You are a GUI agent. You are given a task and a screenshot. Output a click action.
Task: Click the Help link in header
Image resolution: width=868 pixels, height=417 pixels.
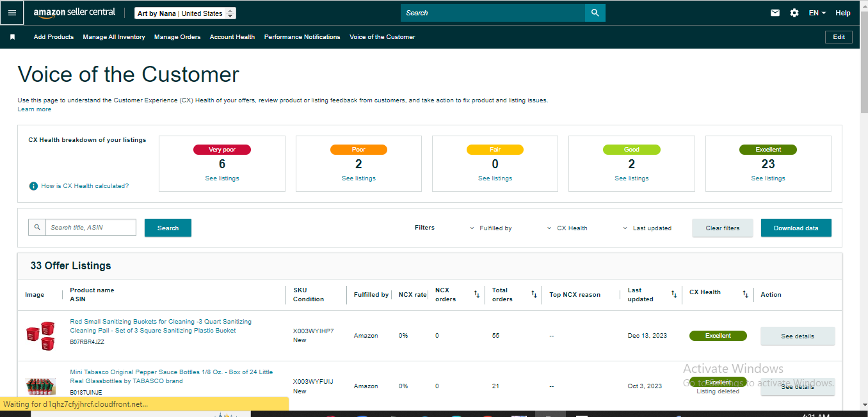coord(843,13)
